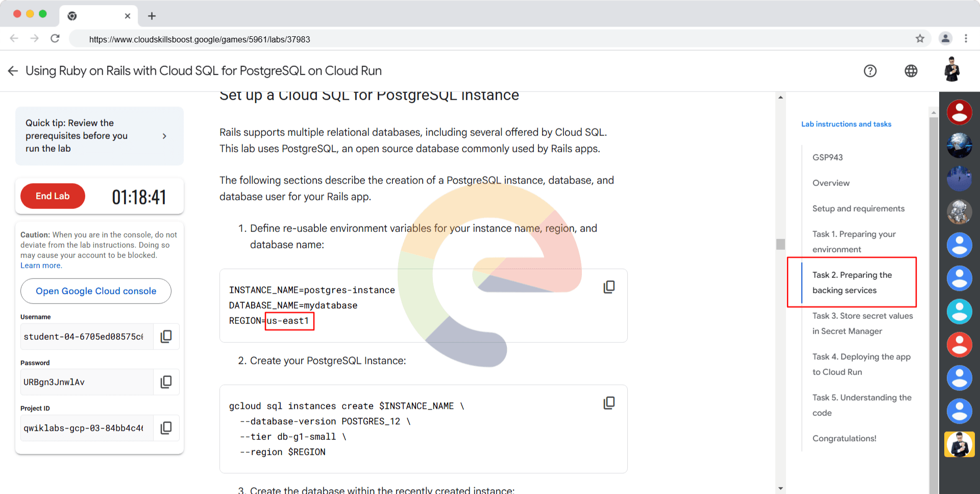Copy the username to clipboard
This screenshot has height=494, width=980.
(x=166, y=336)
